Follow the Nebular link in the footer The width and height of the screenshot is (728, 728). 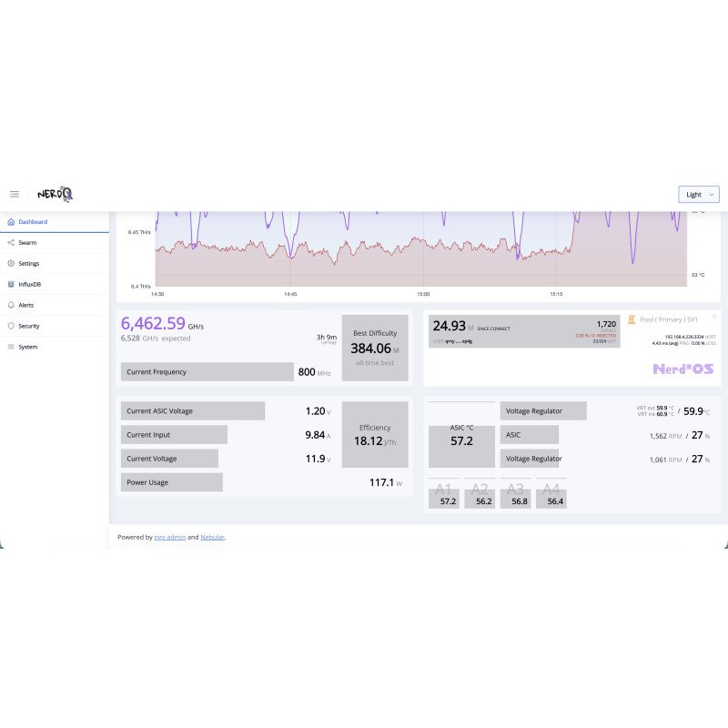(x=212, y=537)
